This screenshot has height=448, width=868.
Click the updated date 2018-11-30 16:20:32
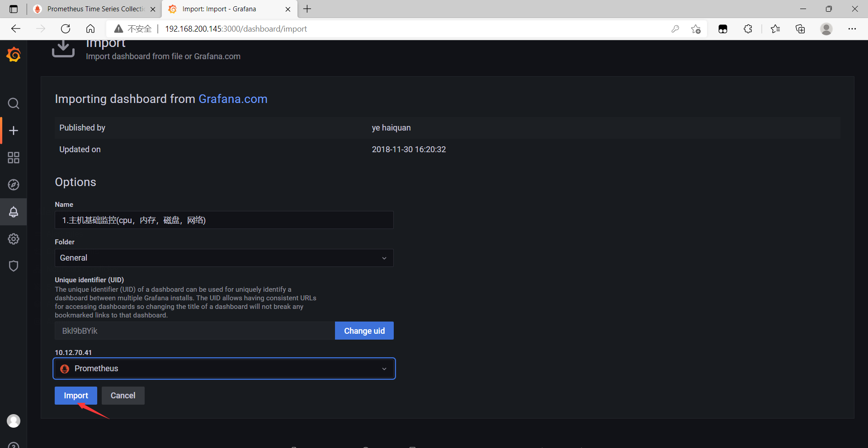click(409, 149)
